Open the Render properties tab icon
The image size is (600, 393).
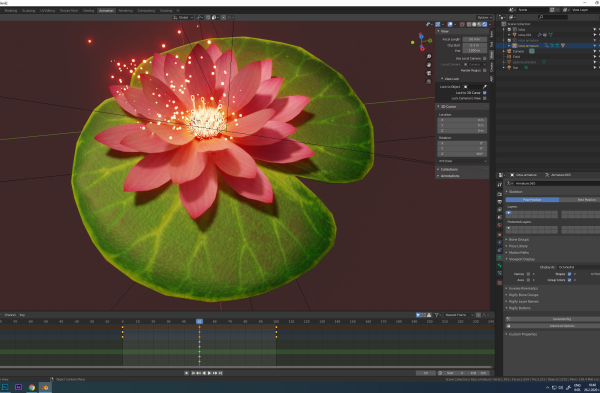499,194
